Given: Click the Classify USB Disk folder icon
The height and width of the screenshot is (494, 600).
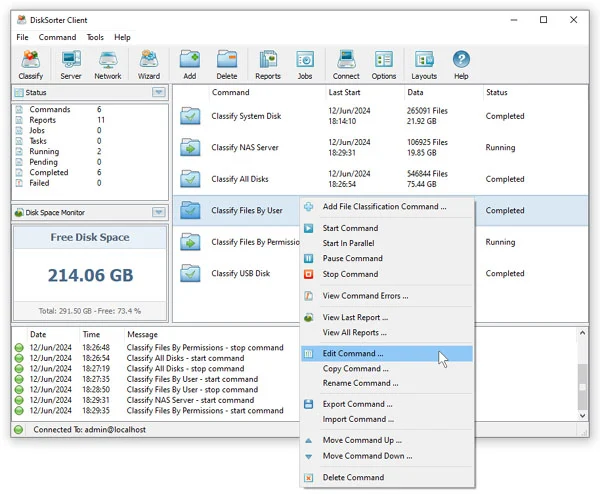Looking at the screenshot, I should pyautogui.click(x=190, y=273).
